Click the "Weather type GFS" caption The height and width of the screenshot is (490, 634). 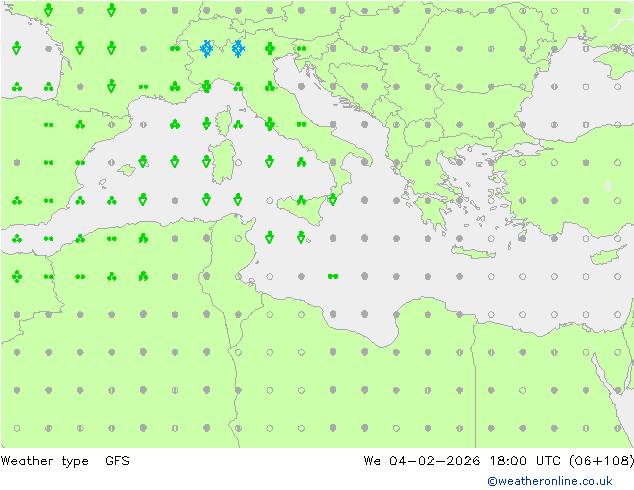pos(65,461)
